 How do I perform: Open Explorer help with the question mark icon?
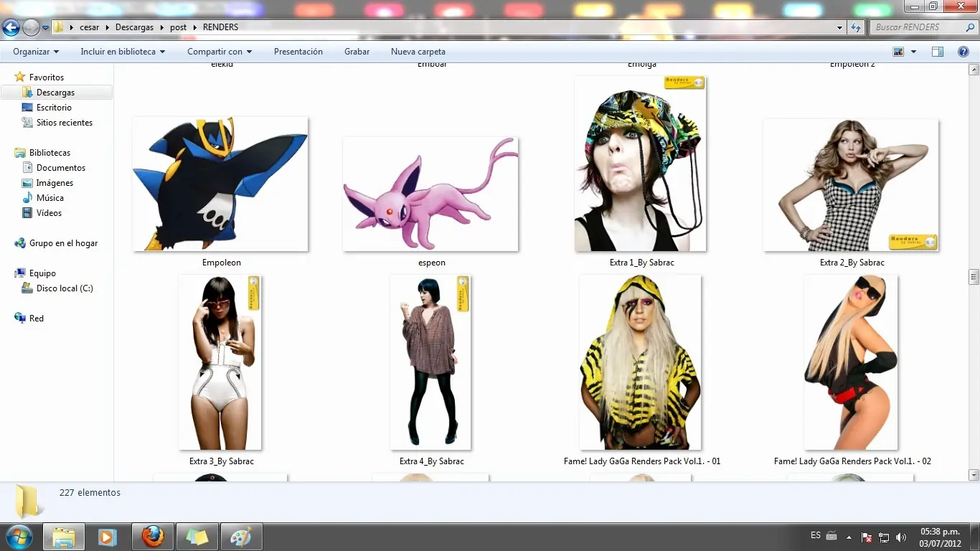point(963,52)
